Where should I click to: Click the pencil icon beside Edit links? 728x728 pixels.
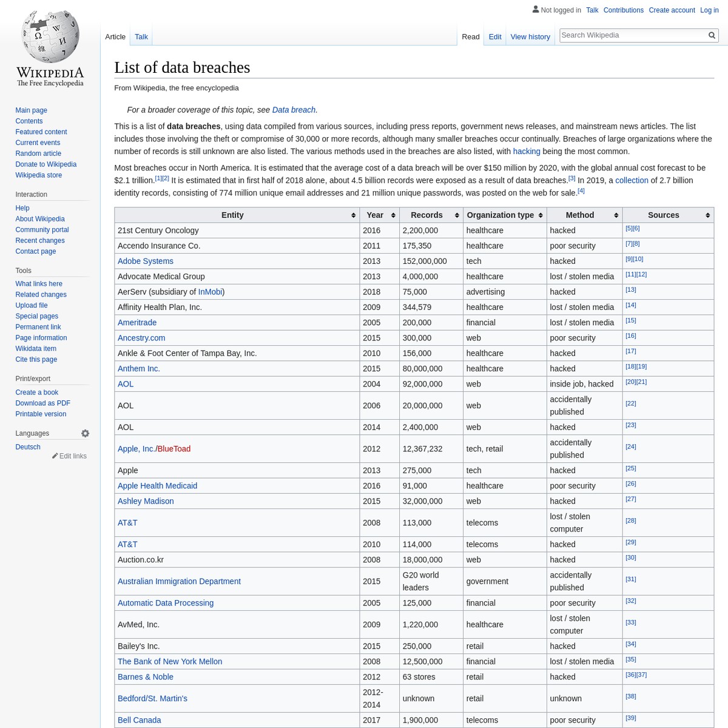click(55, 456)
